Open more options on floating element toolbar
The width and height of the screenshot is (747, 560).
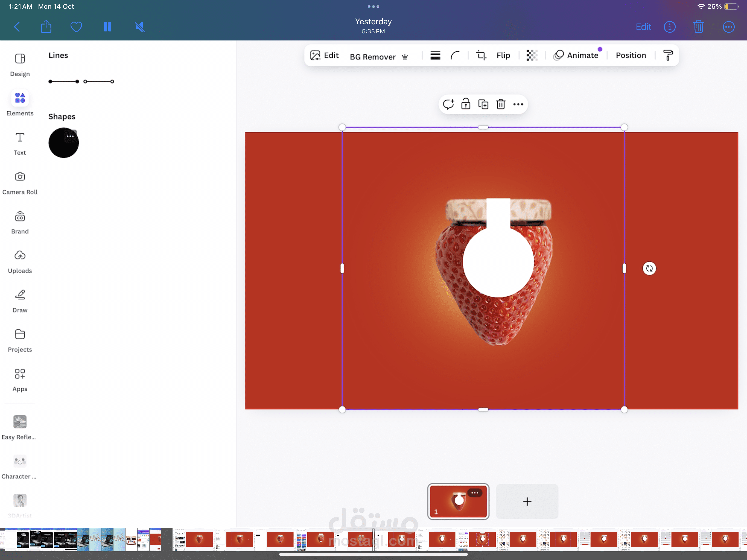tap(518, 104)
